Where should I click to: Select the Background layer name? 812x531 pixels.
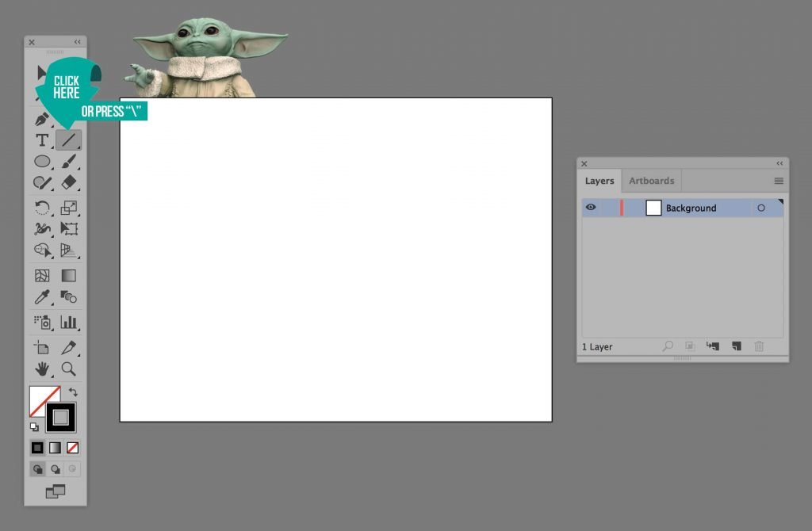click(x=691, y=208)
